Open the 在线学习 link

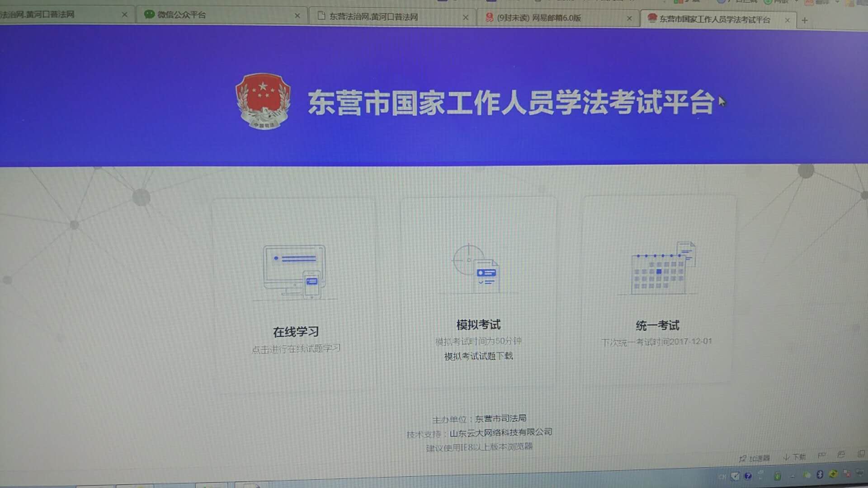point(296,332)
